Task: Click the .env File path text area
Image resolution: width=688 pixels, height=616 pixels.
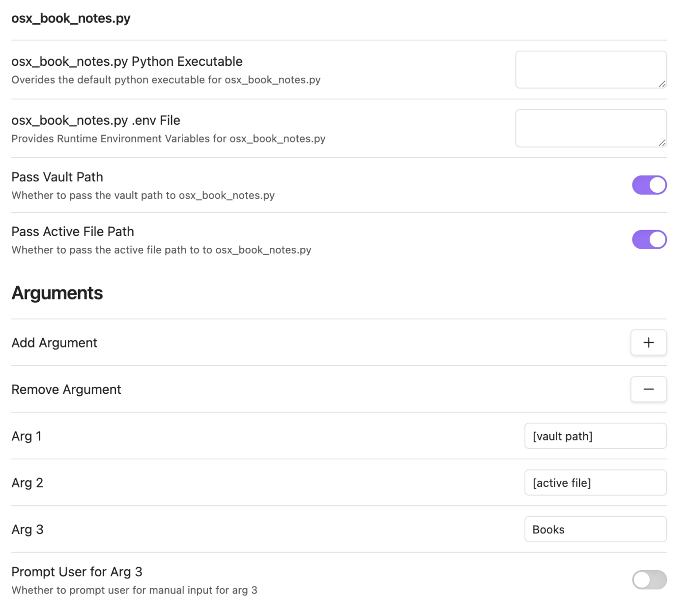Action: coord(591,128)
